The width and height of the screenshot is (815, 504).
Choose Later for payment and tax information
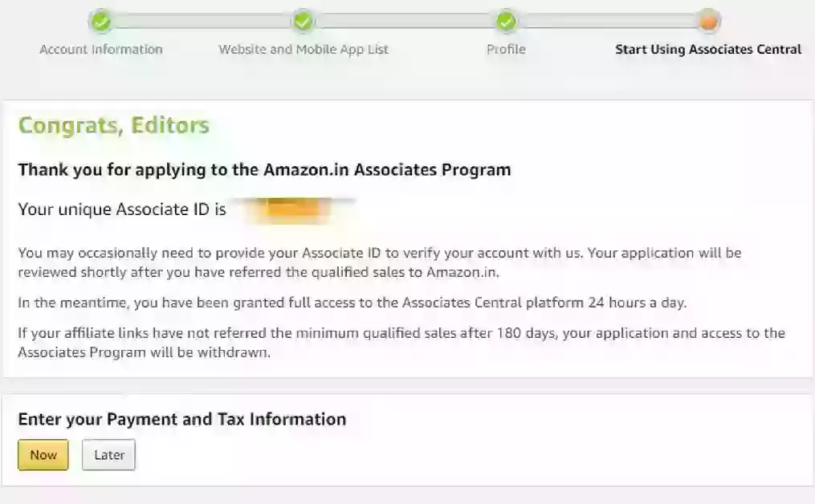(x=108, y=455)
